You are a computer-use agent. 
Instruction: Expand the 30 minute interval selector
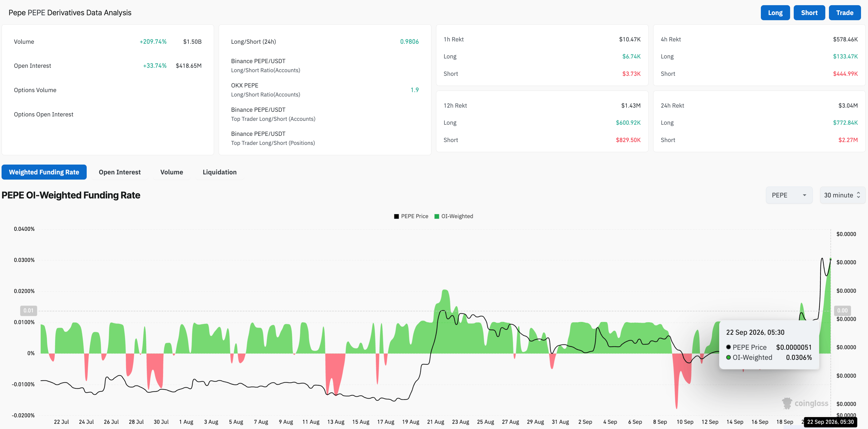click(x=842, y=195)
